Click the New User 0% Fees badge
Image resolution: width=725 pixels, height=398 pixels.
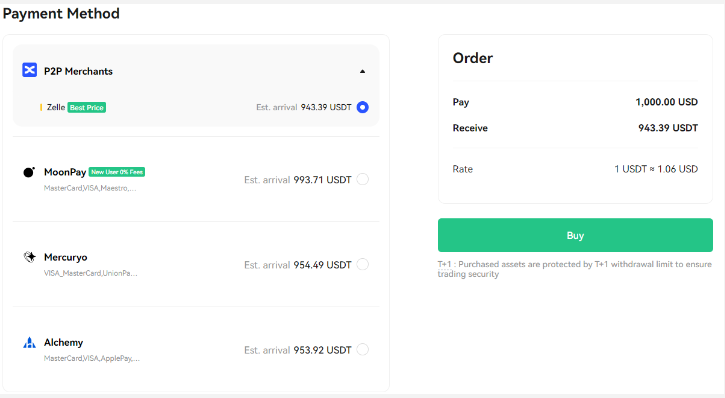[x=117, y=172]
